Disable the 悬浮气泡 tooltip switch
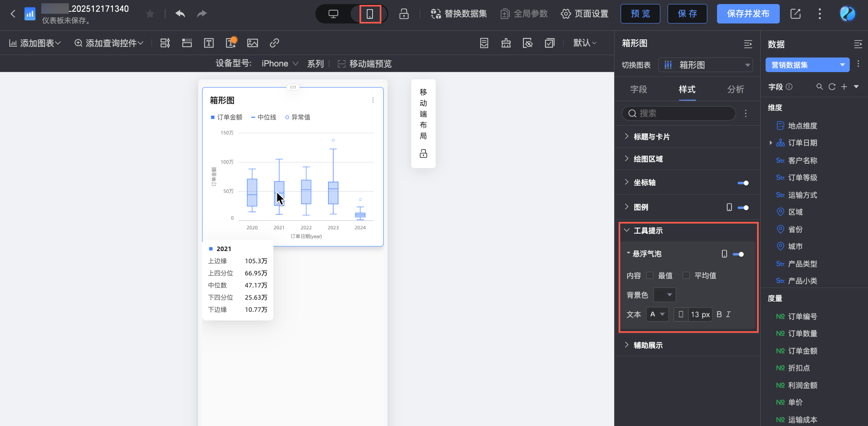The image size is (868, 426). 738,254
